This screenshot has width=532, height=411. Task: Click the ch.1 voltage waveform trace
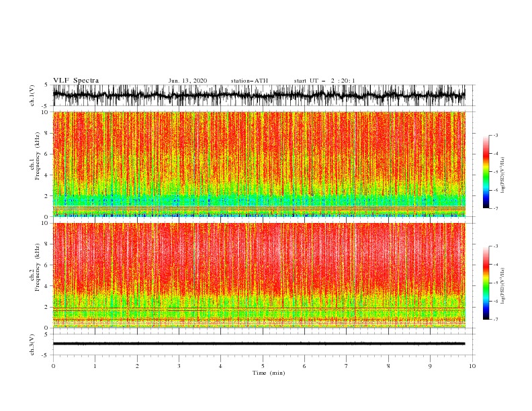pos(259,95)
